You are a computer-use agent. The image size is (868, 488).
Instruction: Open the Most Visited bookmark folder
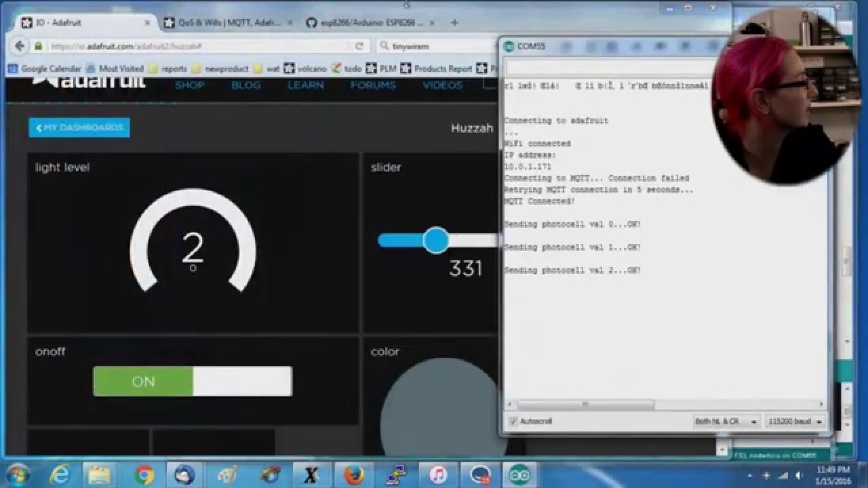point(115,68)
